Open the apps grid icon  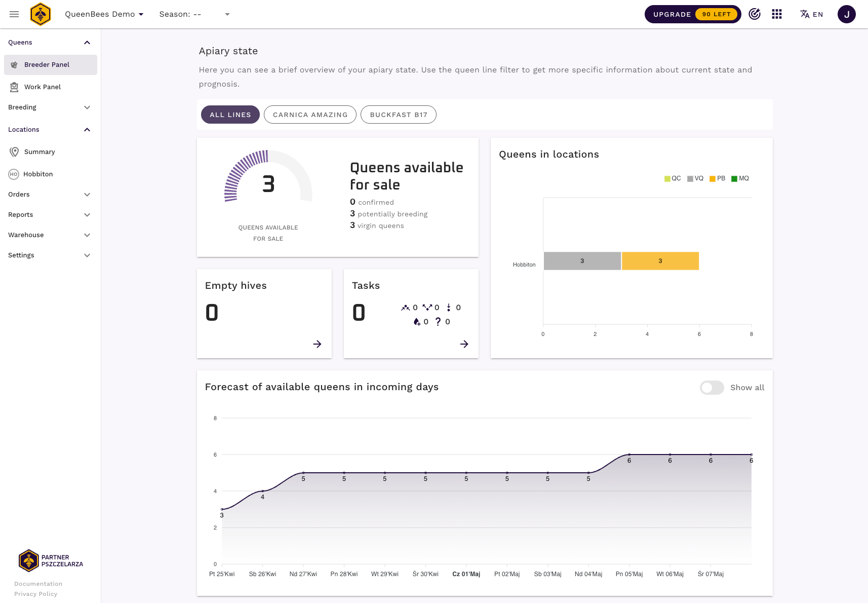(x=777, y=14)
